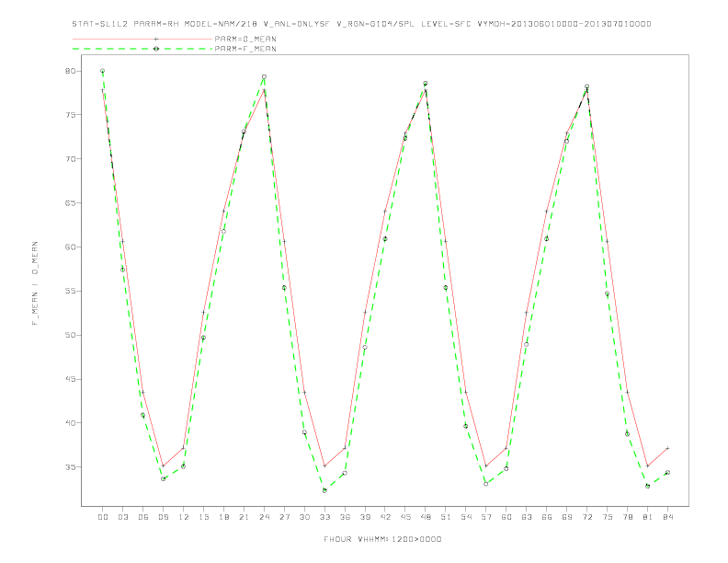This screenshot has height=563, width=728.
Task: Click the y-axis tick value 40
Action: click(70, 423)
